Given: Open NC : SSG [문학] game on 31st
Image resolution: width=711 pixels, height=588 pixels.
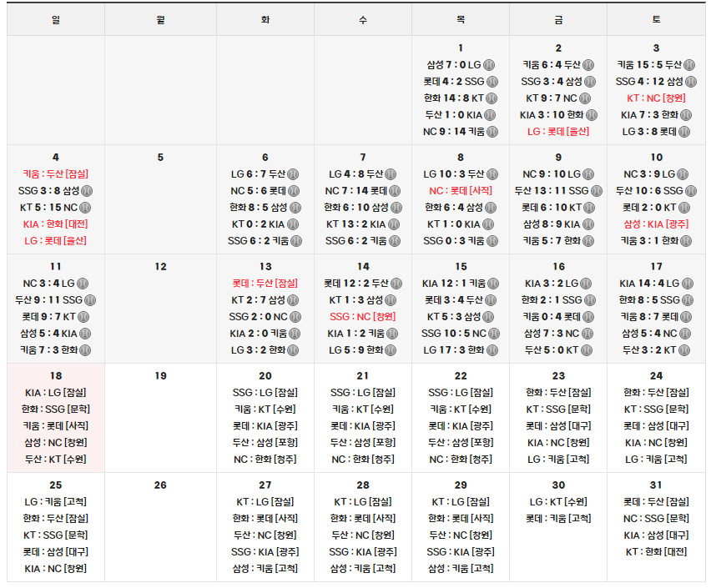Looking at the screenshot, I should point(656,519).
